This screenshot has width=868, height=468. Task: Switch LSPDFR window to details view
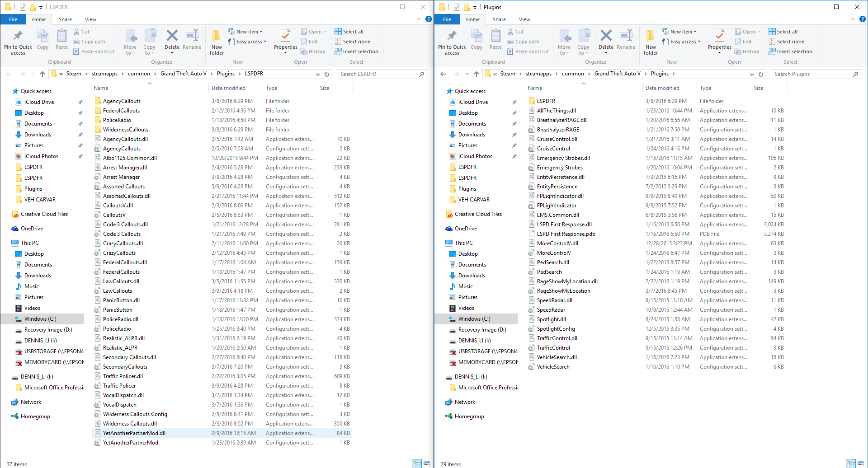click(416, 464)
